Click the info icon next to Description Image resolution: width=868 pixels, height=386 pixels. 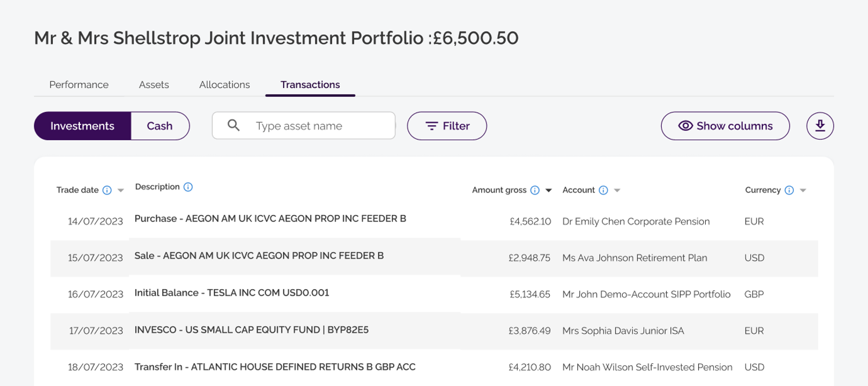click(x=188, y=187)
